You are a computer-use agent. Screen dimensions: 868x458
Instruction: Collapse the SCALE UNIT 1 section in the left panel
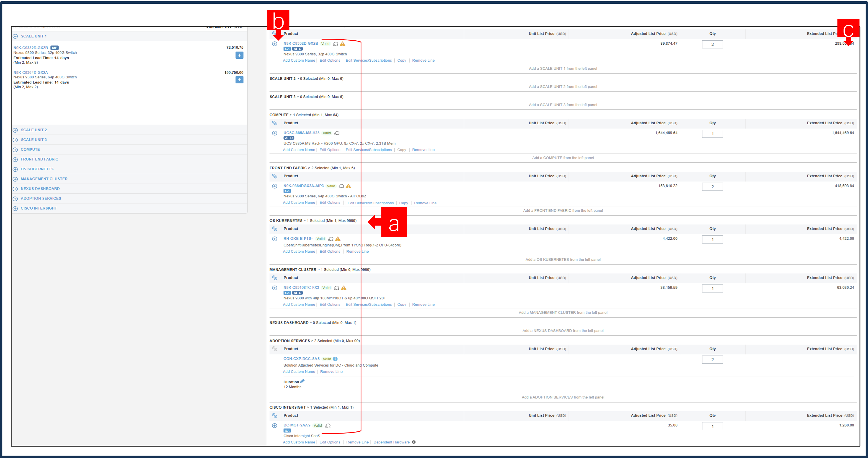[x=15, y=36]
